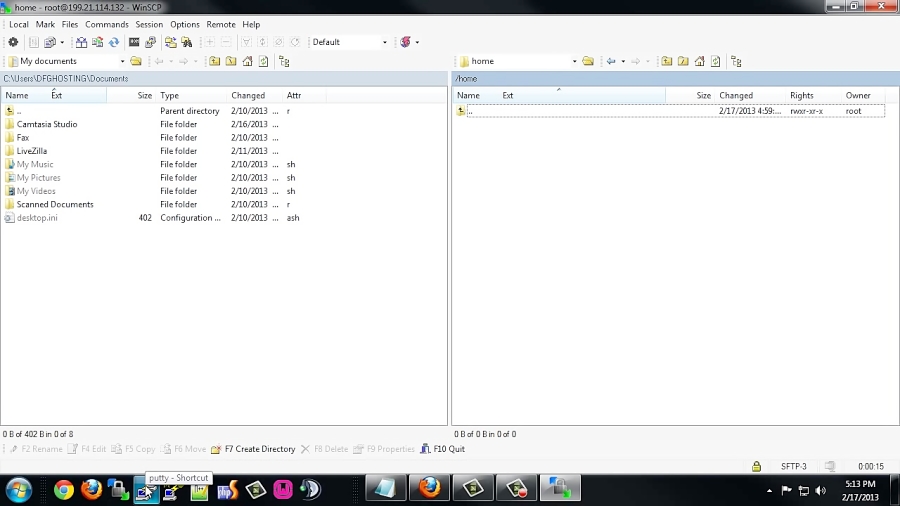Viewport: 900px width, 506px height.
Task: Toggle the local directory tree icon
Action: pos(284,61)
